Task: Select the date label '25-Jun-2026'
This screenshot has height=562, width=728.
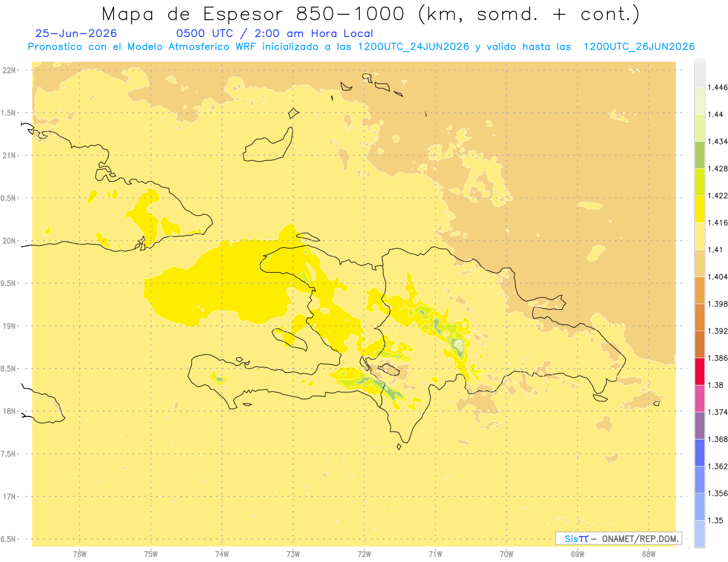Action: point(76,34)
